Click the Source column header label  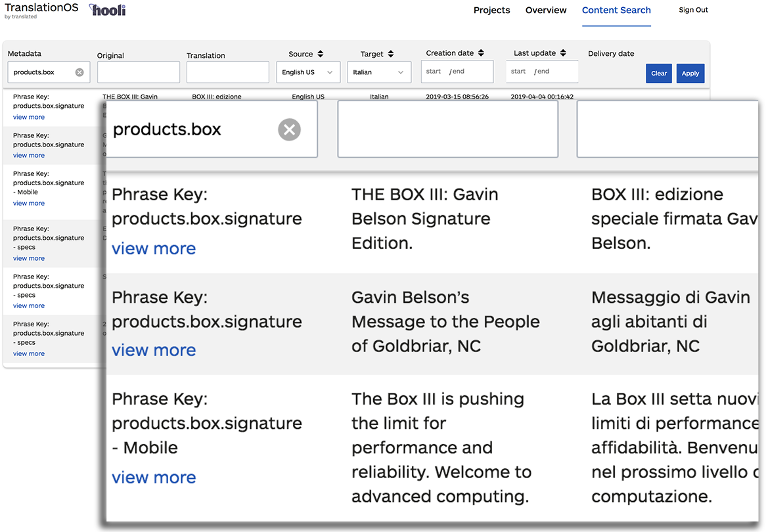tap(300, 54)
